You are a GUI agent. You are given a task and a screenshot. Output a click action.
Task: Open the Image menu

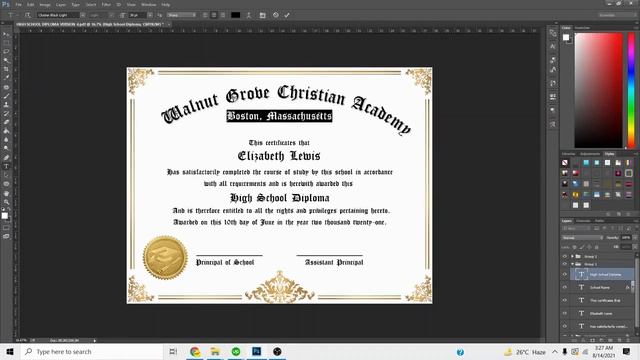point(45,4)
